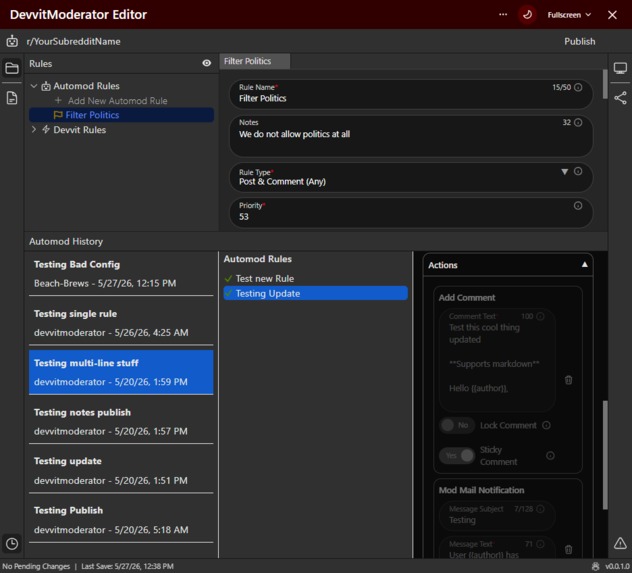The width and height of the screenshot is (632, 573).
Task: Select the Testing Bad Config history entry
Action: click(121, 274)
